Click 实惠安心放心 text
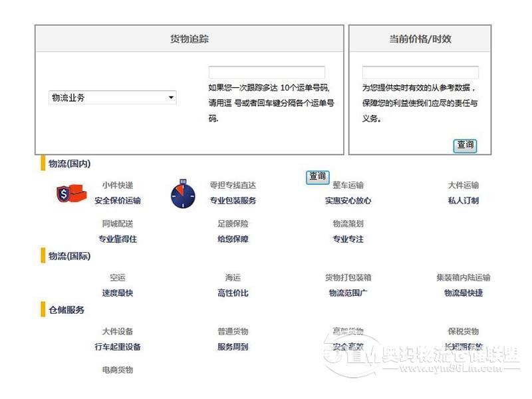 (348, 201)
